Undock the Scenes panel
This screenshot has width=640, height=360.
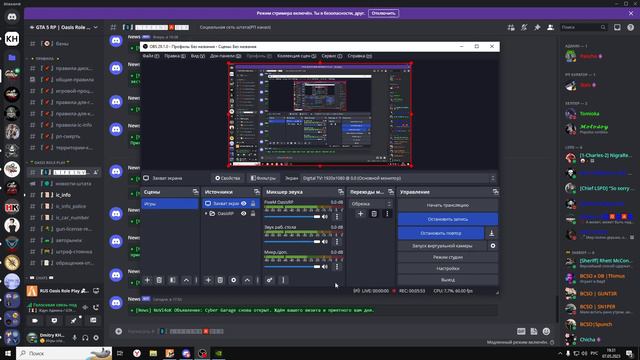coord(195,192)
